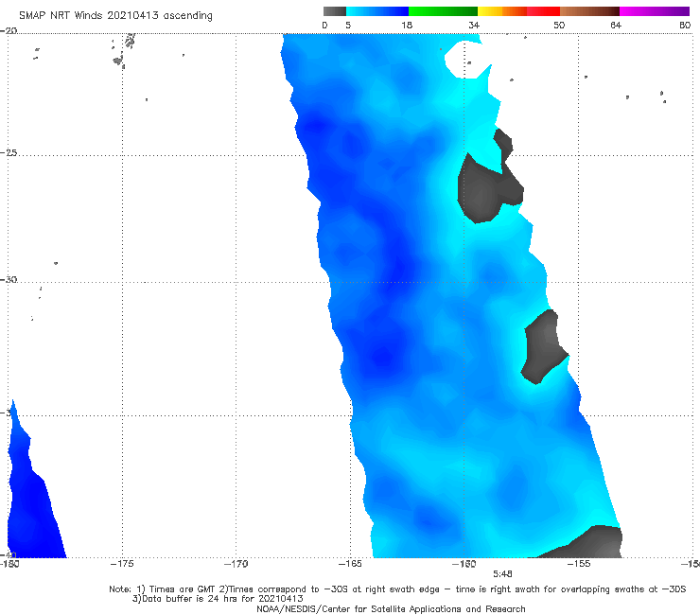
Task: Click the dark blue swath fragment near -180 longitude
Action: (31, 501)
